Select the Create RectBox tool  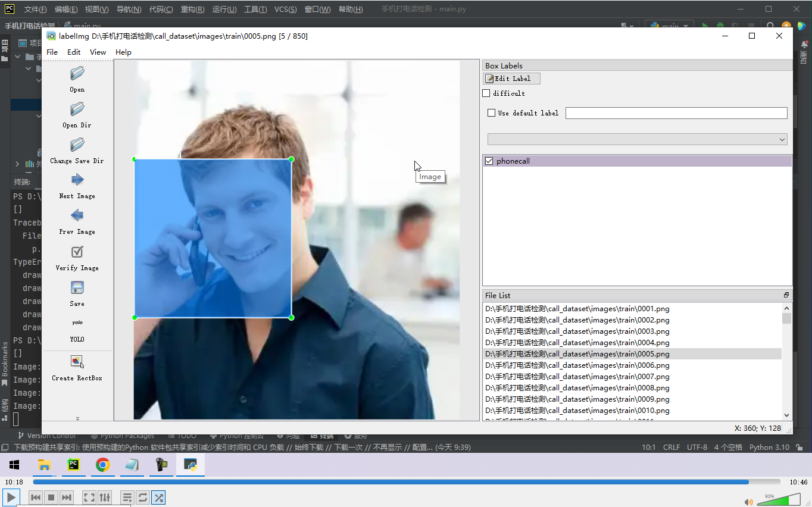(77, 362)
